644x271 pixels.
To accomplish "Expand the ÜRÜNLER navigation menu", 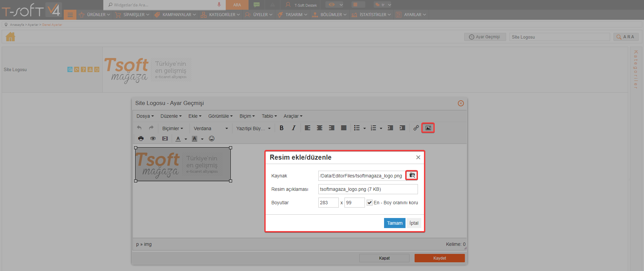I will click(x=95, y=15).
